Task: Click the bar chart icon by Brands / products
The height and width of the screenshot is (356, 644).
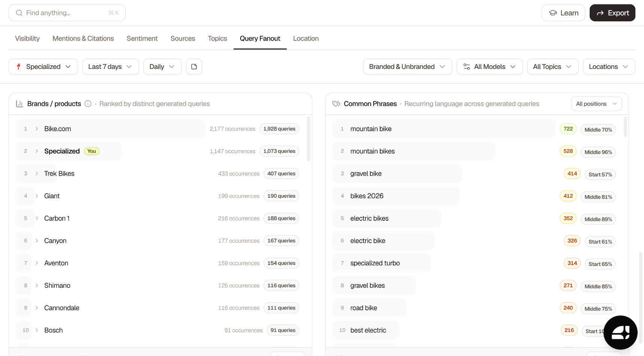Action: (x=19, y=104)
